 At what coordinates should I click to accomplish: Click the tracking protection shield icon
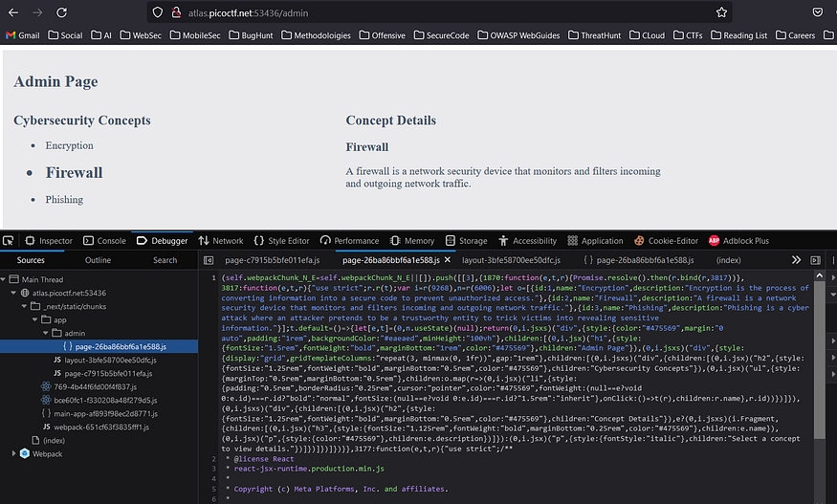tap(158, 12)
